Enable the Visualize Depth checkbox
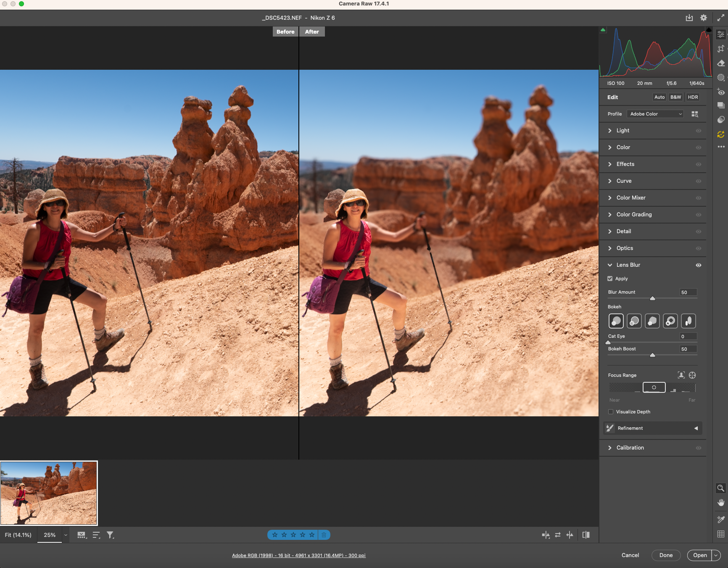The image size is (728, 568). click(611, 412)
